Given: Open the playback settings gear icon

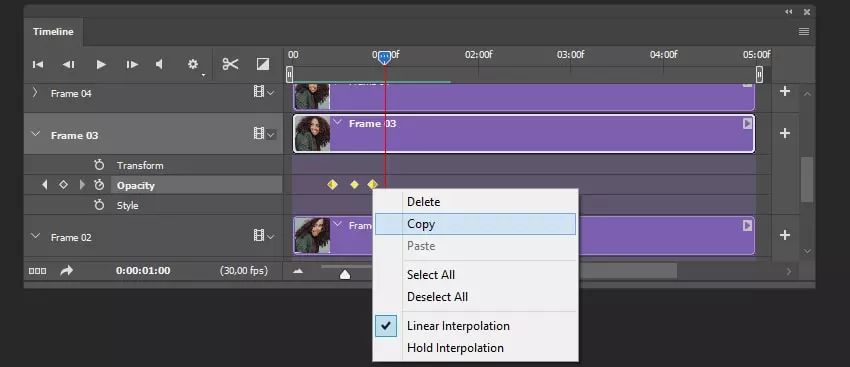Looking at the screenshot, I should click(193, 65).
